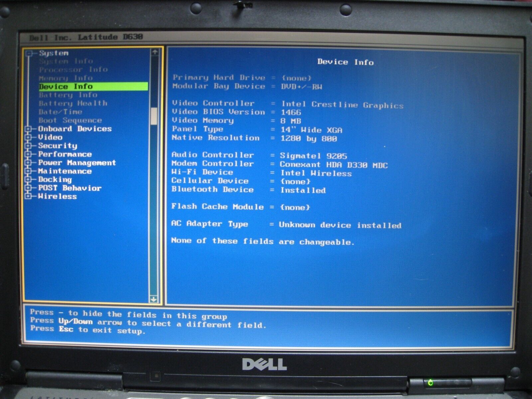This screenshot has height=399, width=532.
Task: Select Boot Sequence in the tree
Action: [x=70, y=120]
